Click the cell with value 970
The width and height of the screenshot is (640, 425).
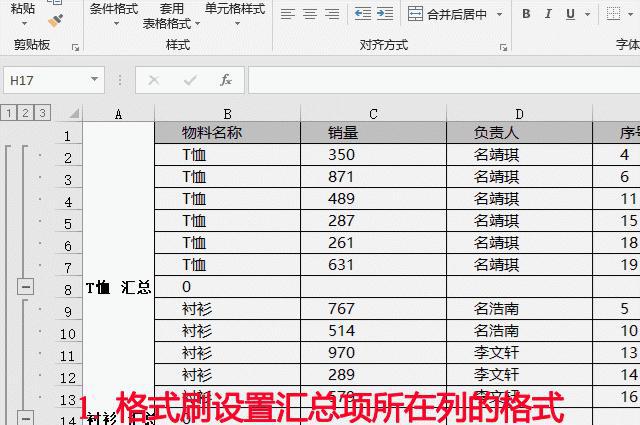click(373, 353)
